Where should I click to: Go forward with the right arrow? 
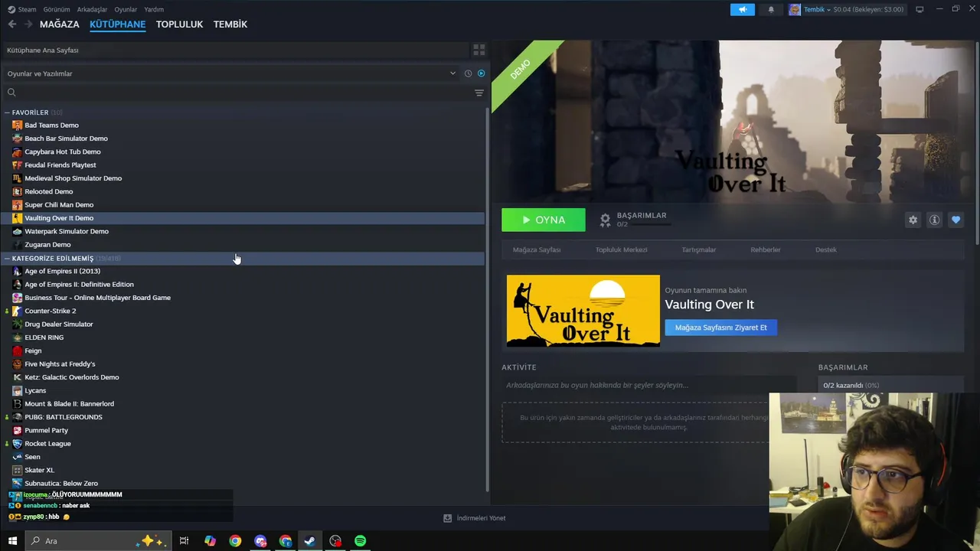(x=28, y=24)
